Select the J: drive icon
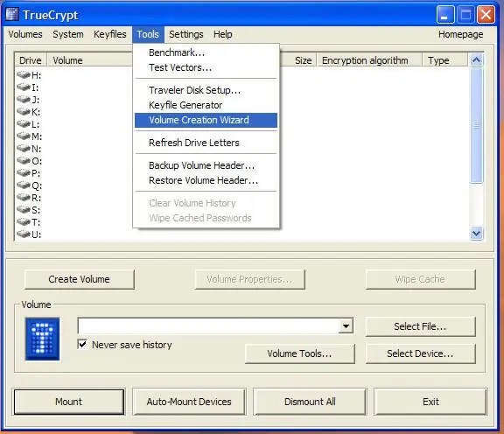The image size is (504, 434). point(24,100)
